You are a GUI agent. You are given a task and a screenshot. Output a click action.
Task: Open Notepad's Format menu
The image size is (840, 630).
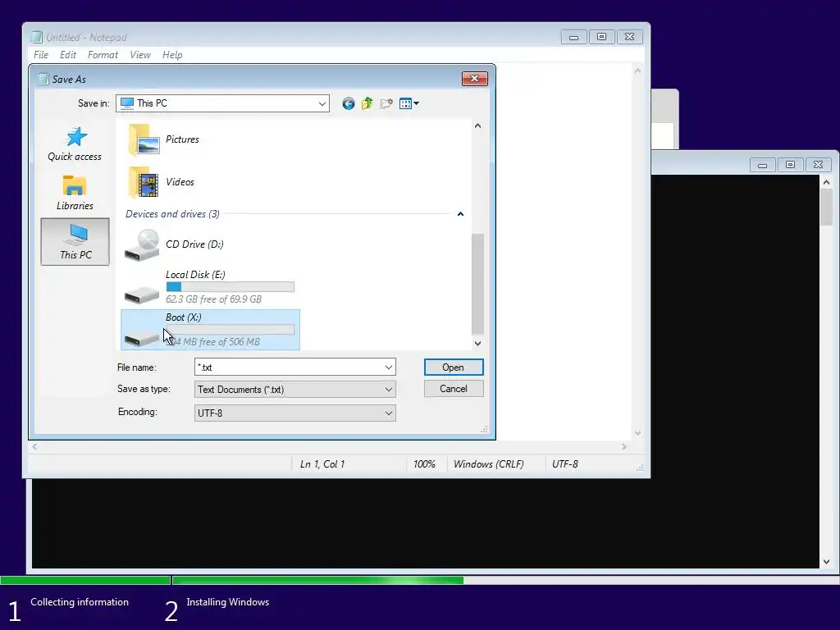point(103,55)
